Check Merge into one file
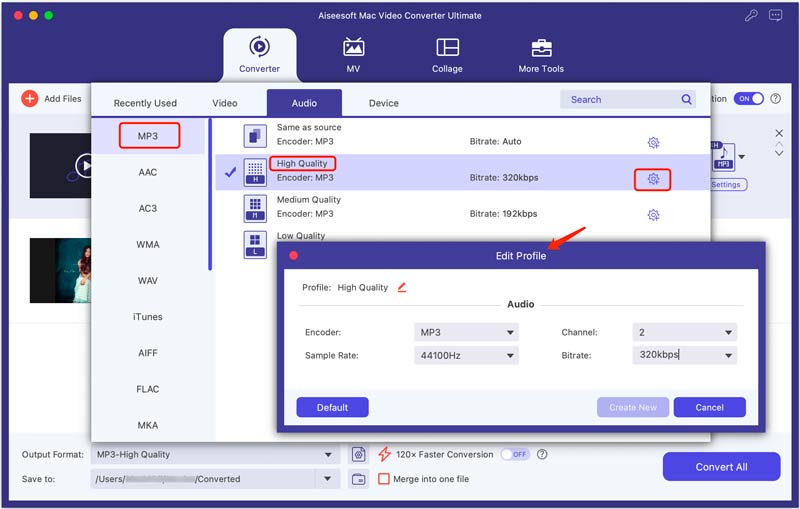 (384, 479)
